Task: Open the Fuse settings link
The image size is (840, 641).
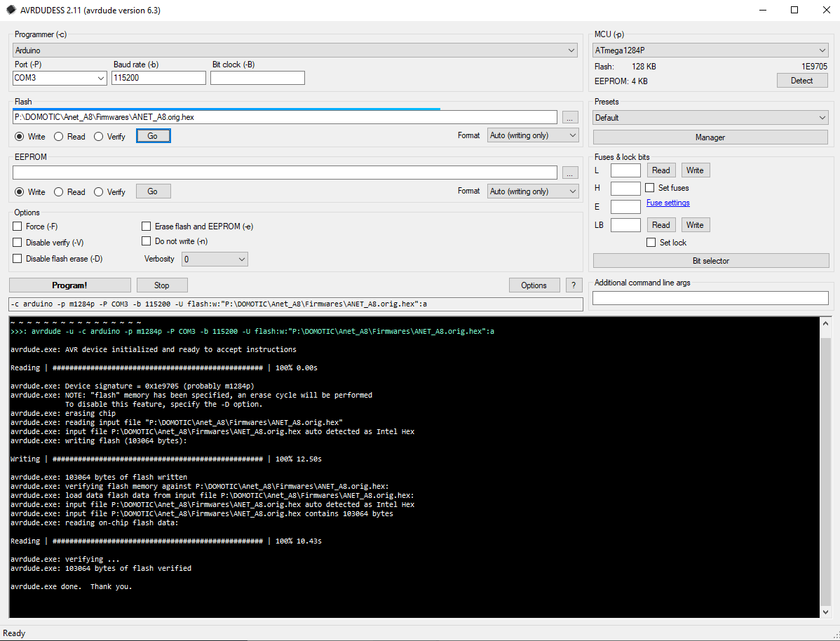Action: coord(668,203)
